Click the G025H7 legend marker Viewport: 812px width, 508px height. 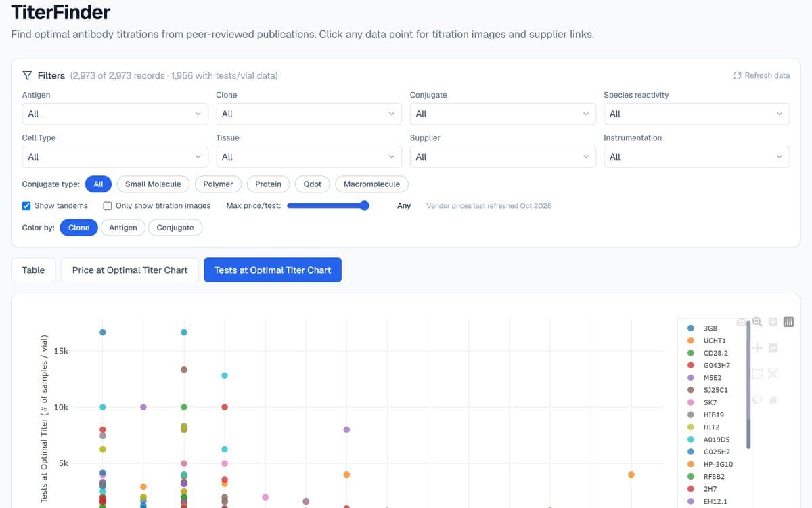(690, 452)
